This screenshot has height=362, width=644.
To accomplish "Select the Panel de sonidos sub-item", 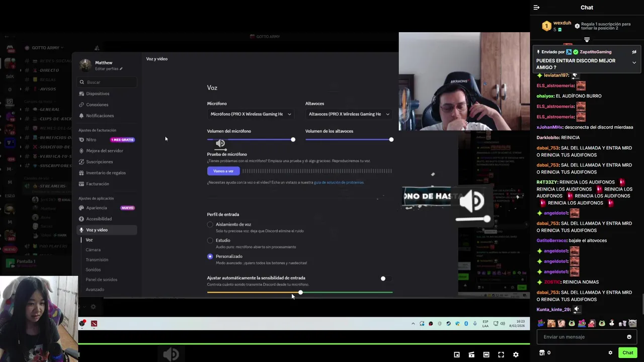I will (102, 280).
